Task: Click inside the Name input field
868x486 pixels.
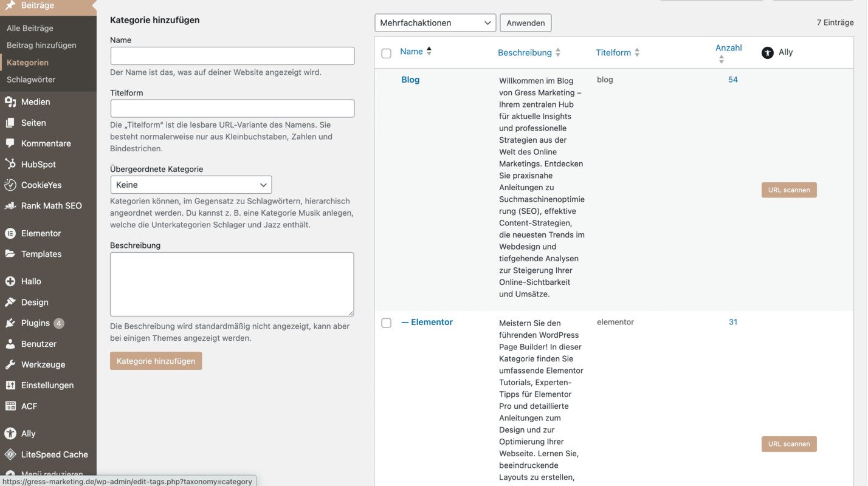Action: pyautogui.click(x=232, y=55)
